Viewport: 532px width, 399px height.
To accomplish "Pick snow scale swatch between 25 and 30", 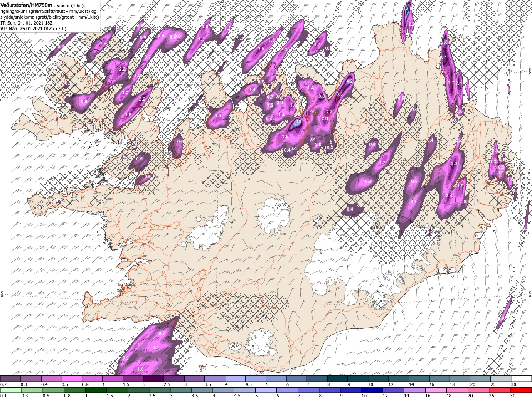I will 501,379.
